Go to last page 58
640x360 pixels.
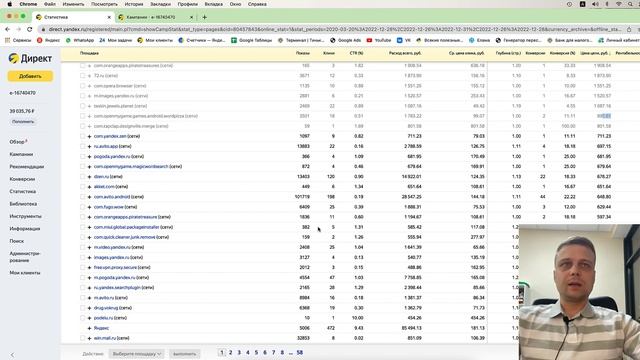300,353
